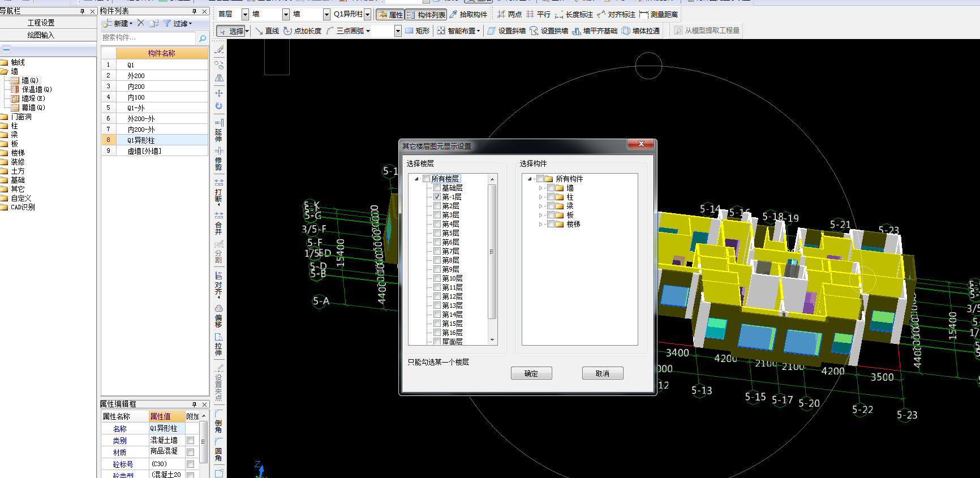The width and height of the screenshot is (980, 478).
Task: Check the 第2层 floor checkbox
Action: click(x=437, y=206)
